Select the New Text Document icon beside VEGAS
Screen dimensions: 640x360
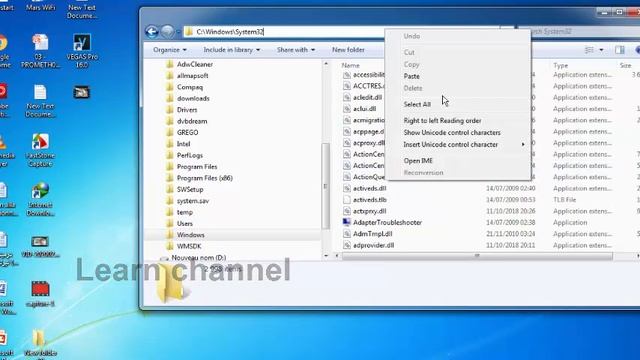[x=40, y=100]
